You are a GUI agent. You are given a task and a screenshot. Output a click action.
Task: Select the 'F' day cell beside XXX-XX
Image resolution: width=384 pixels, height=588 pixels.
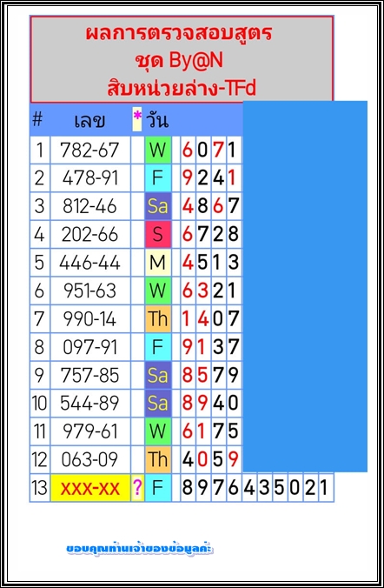(158, 488)
